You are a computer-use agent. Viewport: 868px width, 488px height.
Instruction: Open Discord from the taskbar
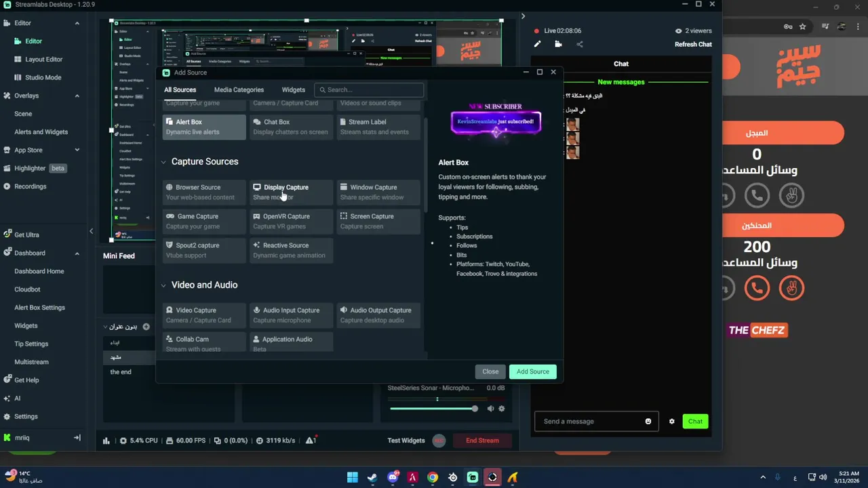[x=393, y=477]
